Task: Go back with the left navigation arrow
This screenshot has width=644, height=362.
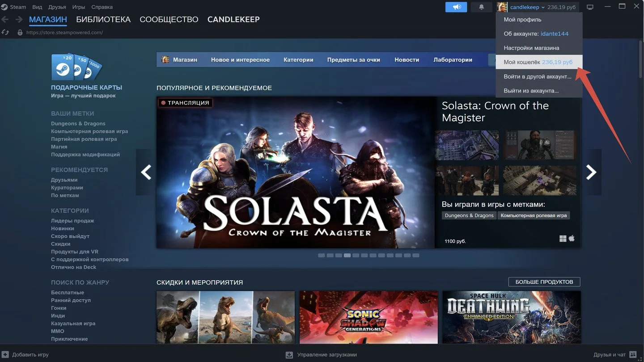Action: click(5, 19)
